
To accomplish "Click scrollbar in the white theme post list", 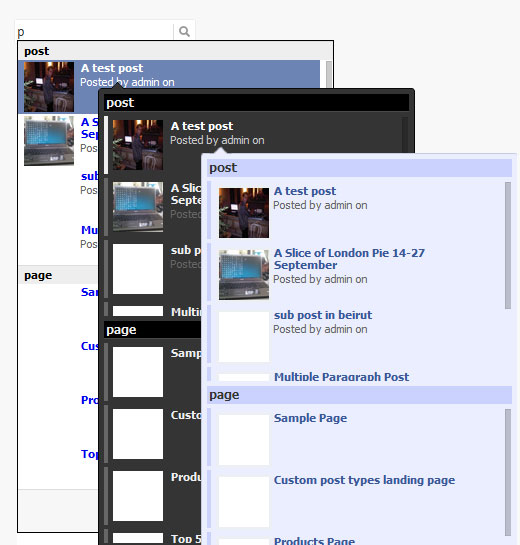I will [328, 74].
